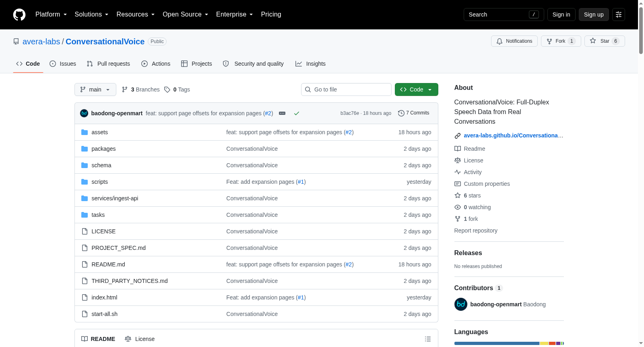Open the main branch switcher dropdown

coord(95,89)
